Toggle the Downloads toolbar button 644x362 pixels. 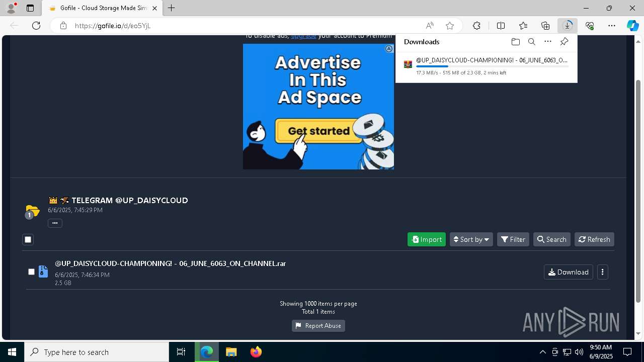568,26
